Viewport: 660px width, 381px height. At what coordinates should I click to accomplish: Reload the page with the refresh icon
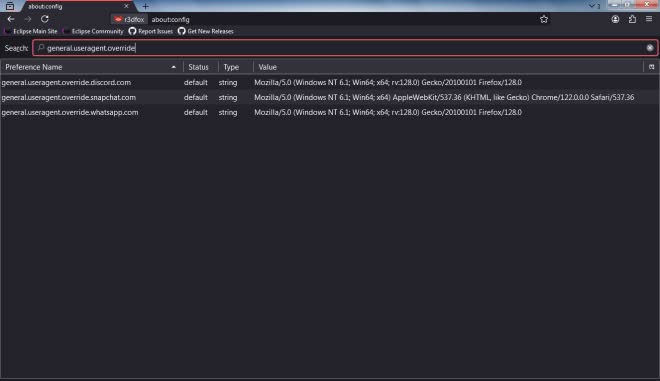click(45, 19)
